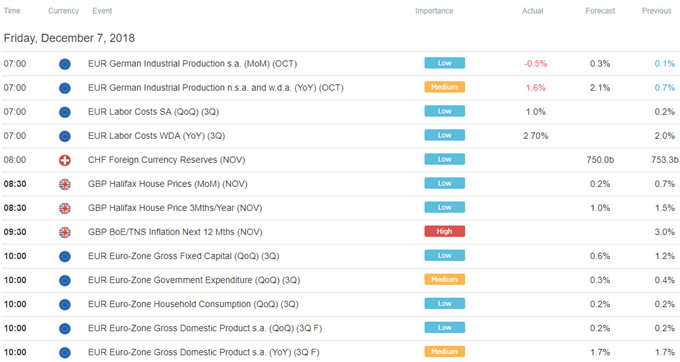Open EUR Labor Costs WDA (YoY) event
Viewport: 680px width, 362px height.
(x=157, y=136)
